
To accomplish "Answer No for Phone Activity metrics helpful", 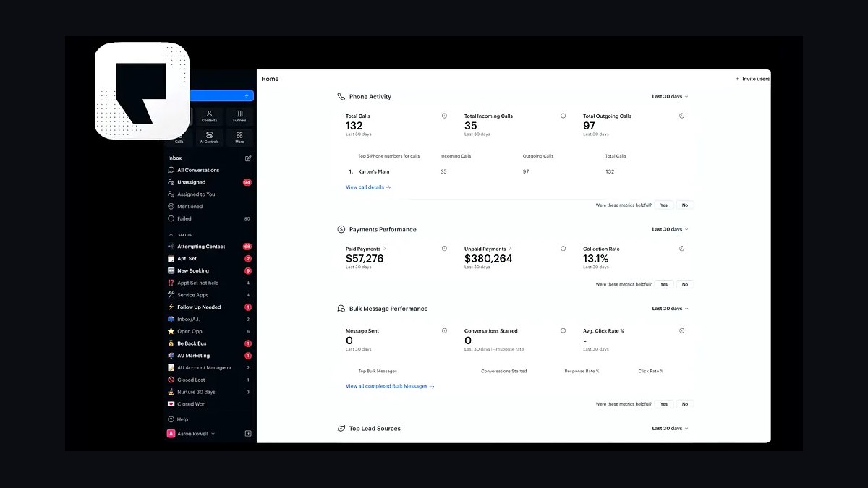I will click(685, 205).
